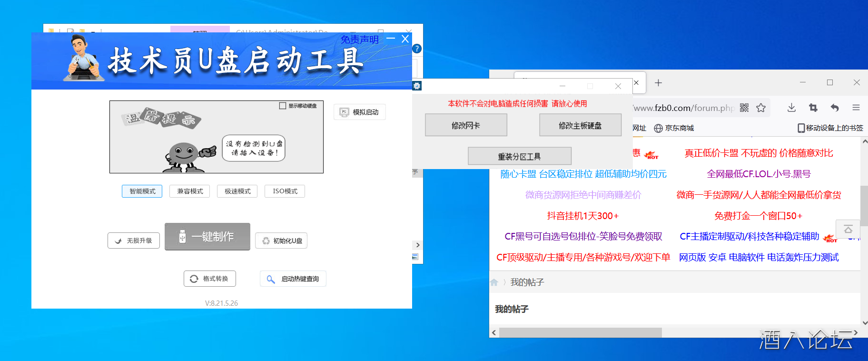Choose 极速模式 mode
This screenshot has height=361, width=868.
237,191
